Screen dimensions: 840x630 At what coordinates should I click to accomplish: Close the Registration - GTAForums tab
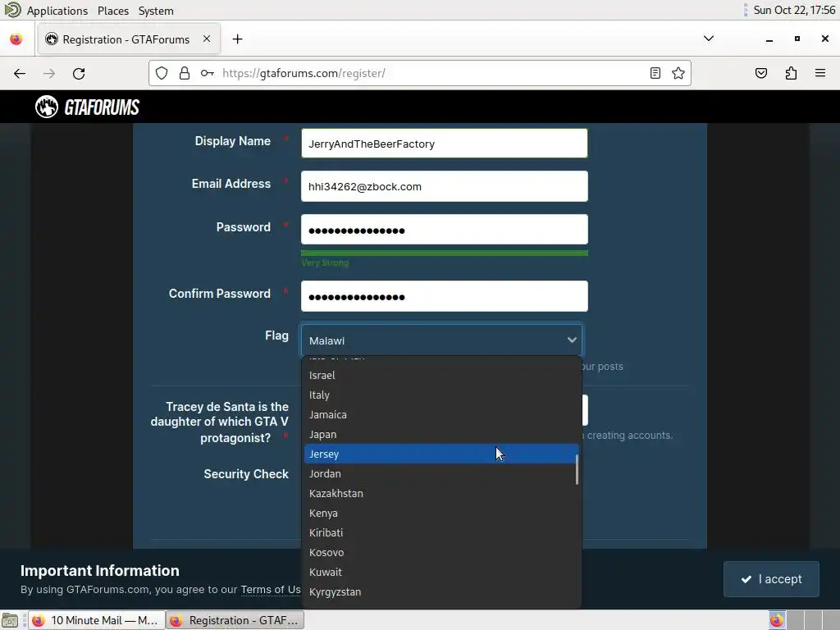point(206,39)
